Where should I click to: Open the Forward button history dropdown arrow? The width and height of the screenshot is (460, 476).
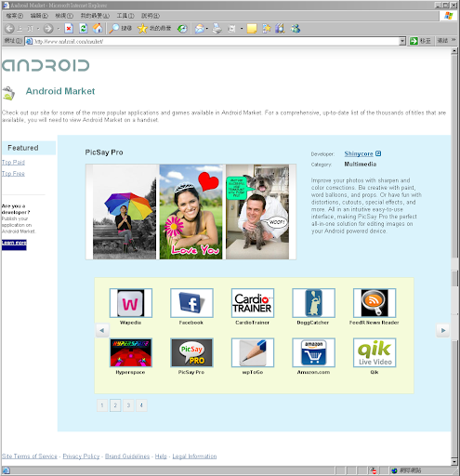click(58, 29)
